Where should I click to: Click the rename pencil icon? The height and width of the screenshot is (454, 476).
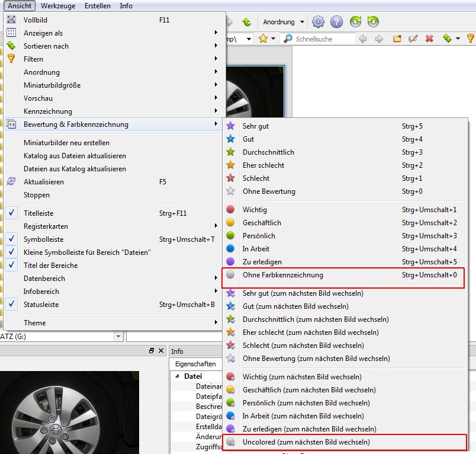pos(413,39)
